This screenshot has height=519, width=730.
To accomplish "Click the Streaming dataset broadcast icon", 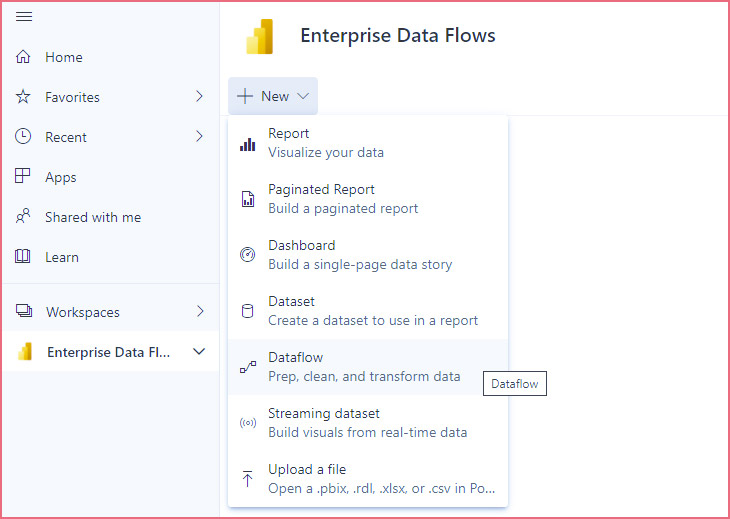I will [x=248, y=423].
